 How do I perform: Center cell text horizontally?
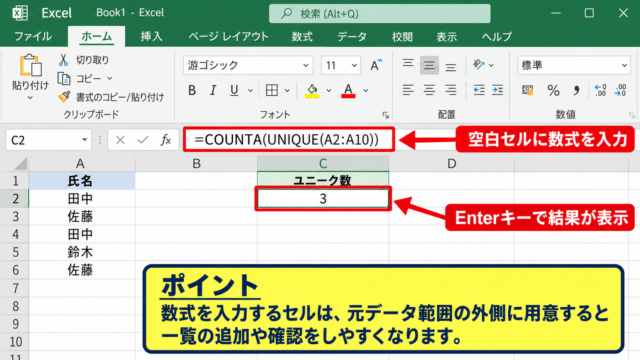(x=429, y=90)
